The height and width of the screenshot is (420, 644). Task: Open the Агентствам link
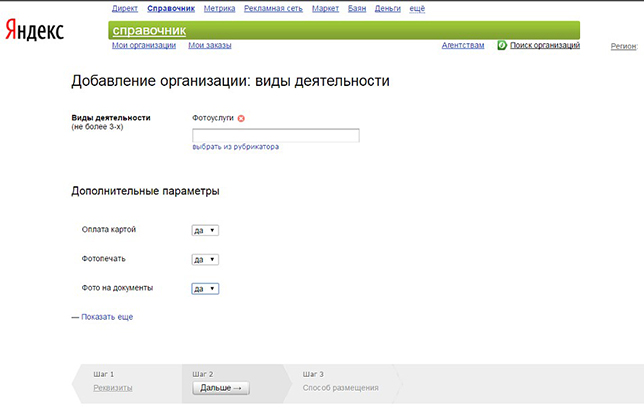[x=463, y=45]
